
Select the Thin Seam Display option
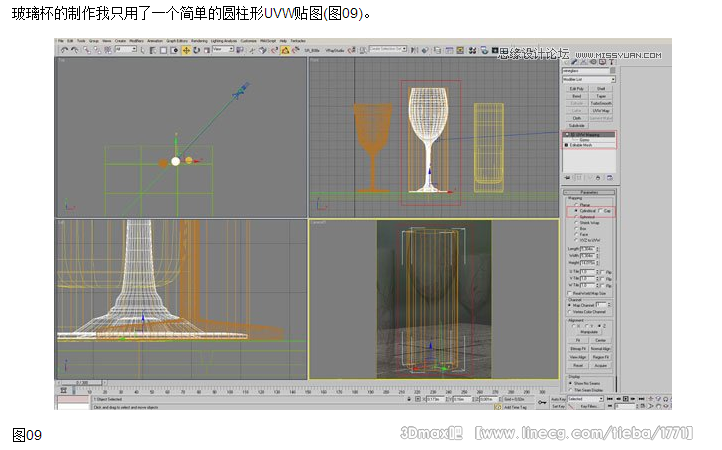coord(571,390)
